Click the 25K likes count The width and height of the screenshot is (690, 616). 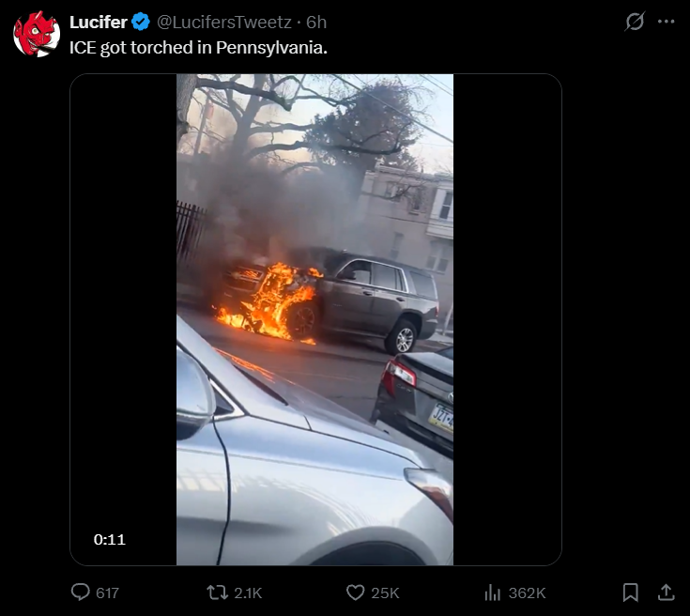coord(385,593)
